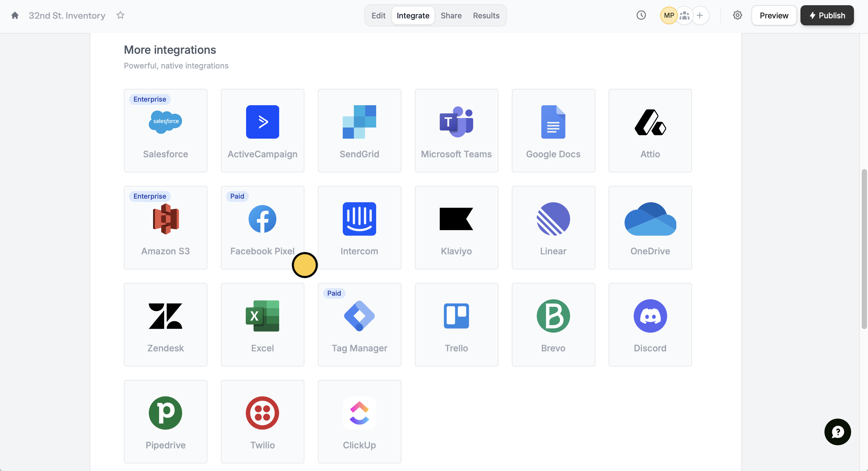Click the MP user avatar
This screenshot has width=868, height=471.
coord(668,15)
